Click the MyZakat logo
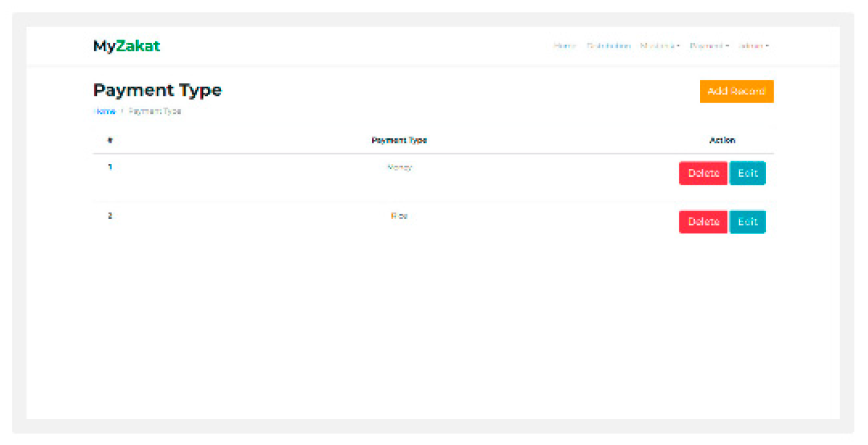Viewport: 868px width, 445px height. 126,45
